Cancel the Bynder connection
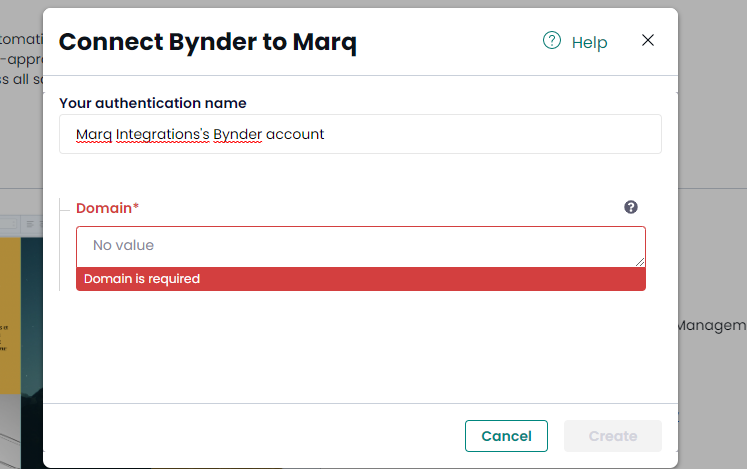The image size is (747, 469). tap(506, 436)
